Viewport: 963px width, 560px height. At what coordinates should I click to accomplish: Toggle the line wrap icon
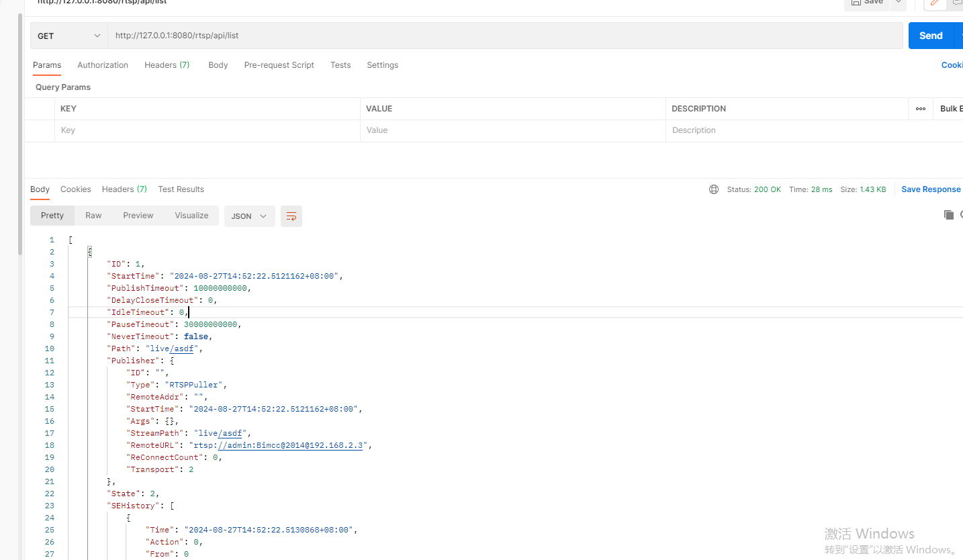pos(291,216)
